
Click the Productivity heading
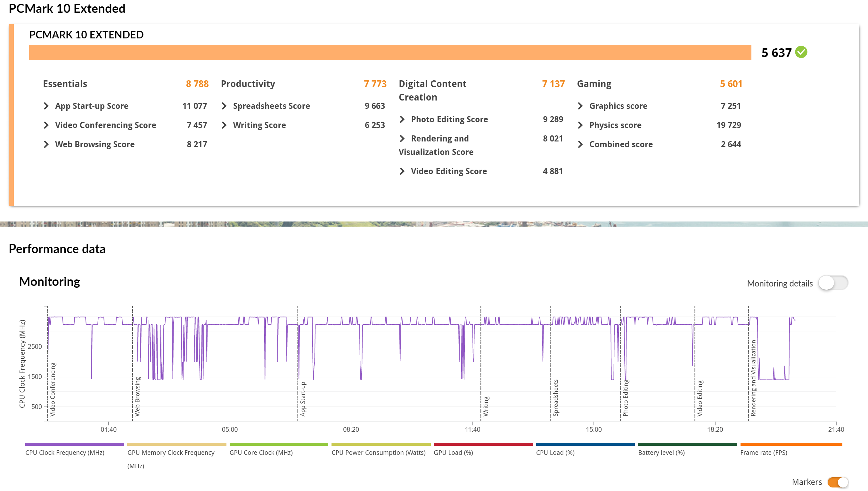pyautogui.click(x=248, y=84)
